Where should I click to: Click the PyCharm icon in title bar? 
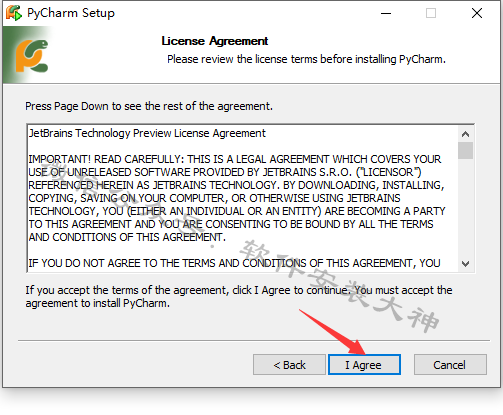click(14, 13)
